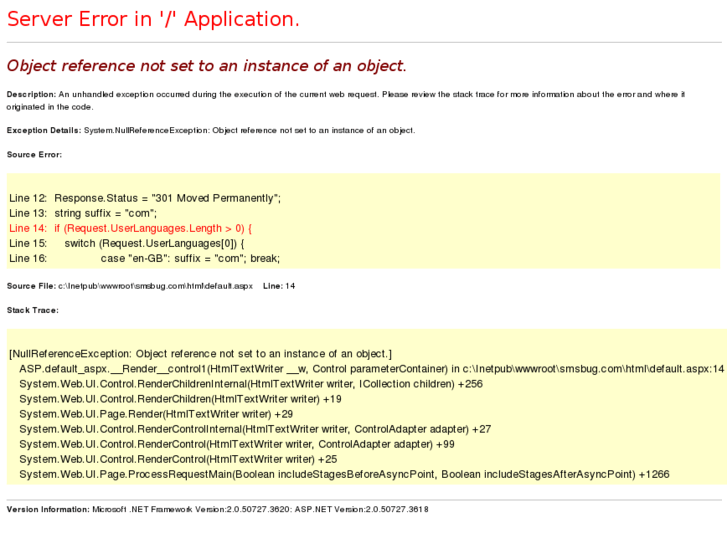
Task: Click the 'Source File:' label
Action: coord(31,286)
